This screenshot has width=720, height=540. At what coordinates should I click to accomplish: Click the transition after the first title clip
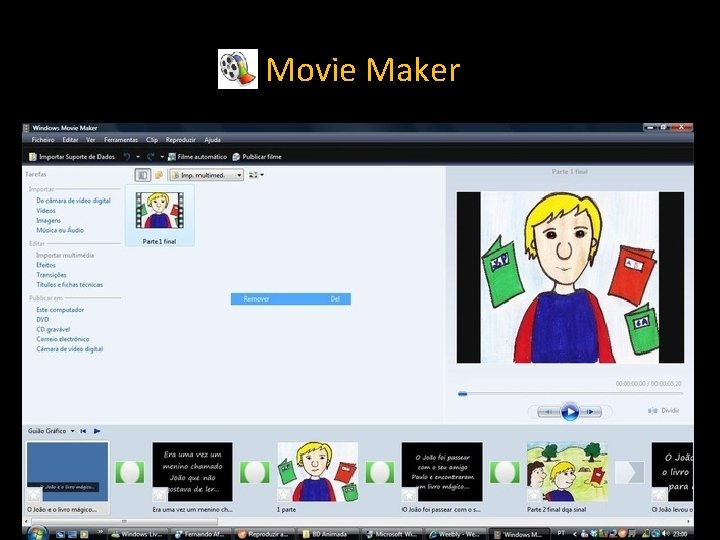click(129, 472)
